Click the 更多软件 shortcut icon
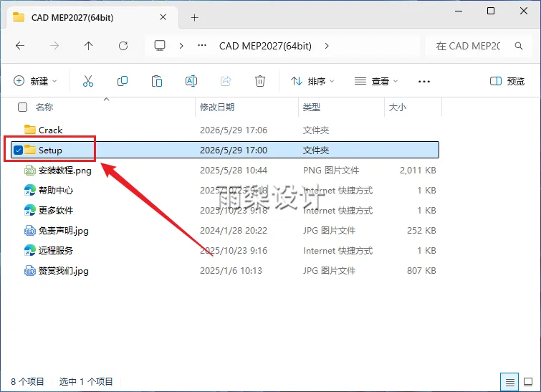This screenshot has width=541, height=392. 30,210
